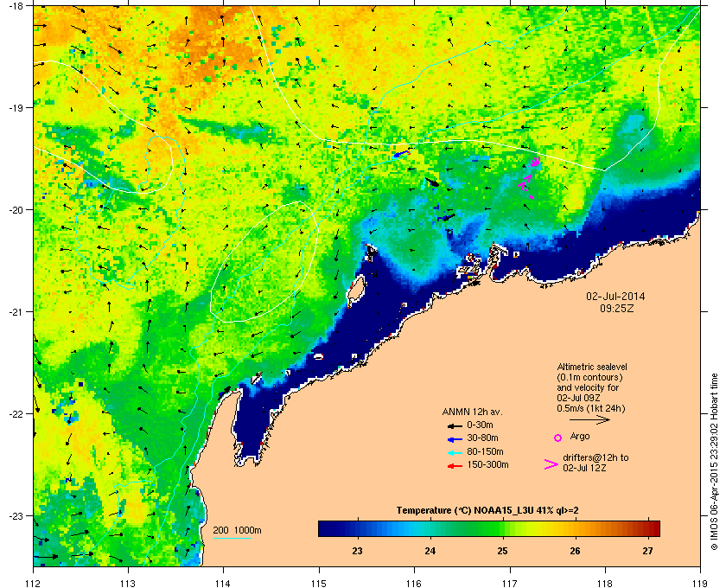
Task: Click latitude axis label -23
Action: (16, 515)
